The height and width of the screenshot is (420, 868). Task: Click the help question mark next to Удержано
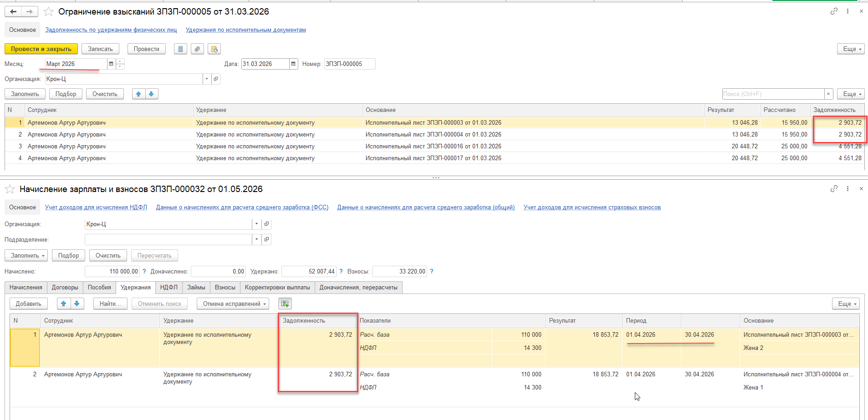341,272
